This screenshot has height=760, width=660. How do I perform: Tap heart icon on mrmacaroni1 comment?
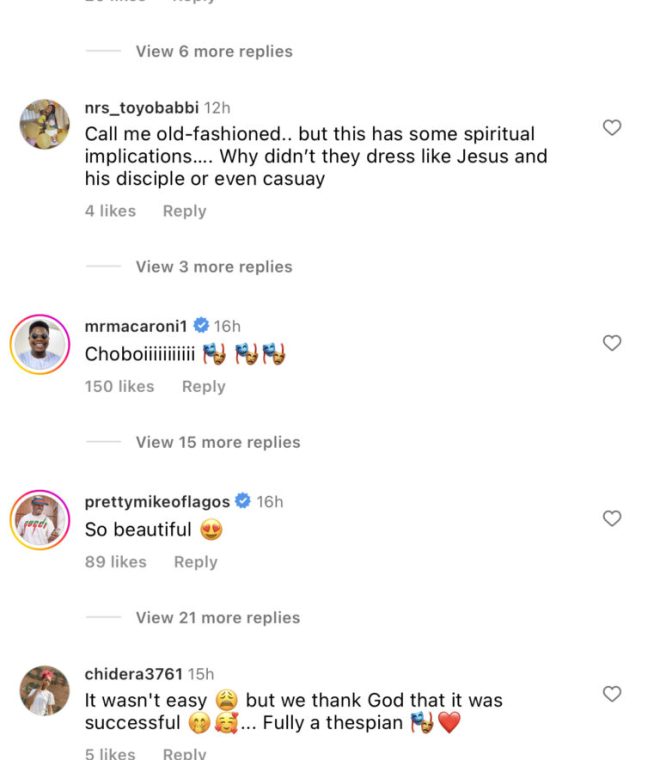point(612,343)
